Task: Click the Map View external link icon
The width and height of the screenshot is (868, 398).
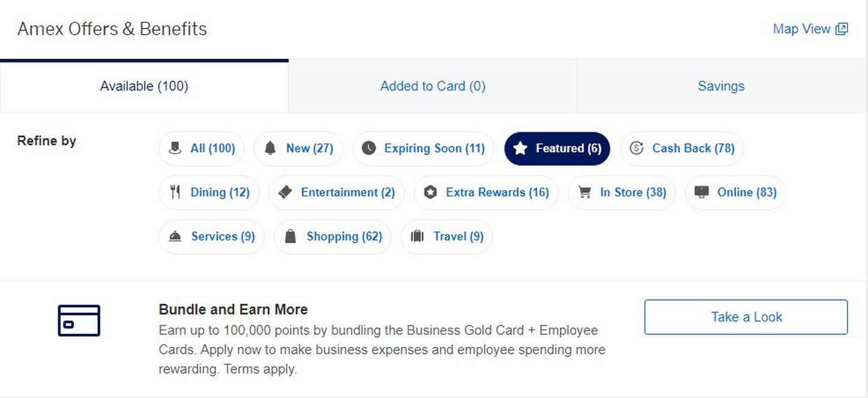Action: [x=841, y=29]
